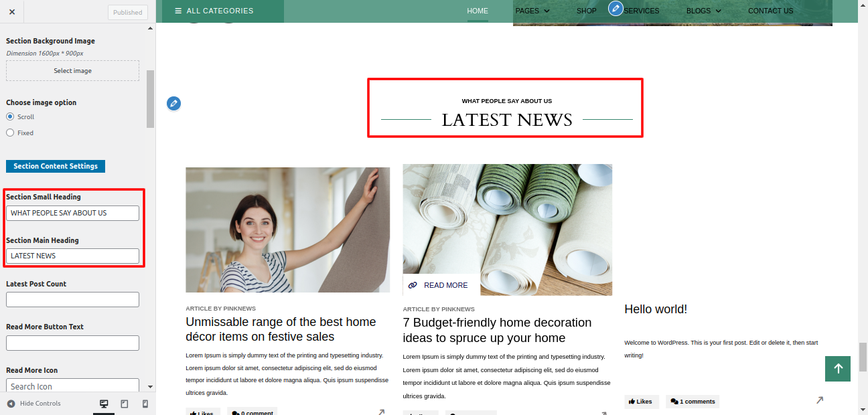Open the 'Hello world!' post title
The width and height of the screenshot is (868, 415).
[656, 309]
